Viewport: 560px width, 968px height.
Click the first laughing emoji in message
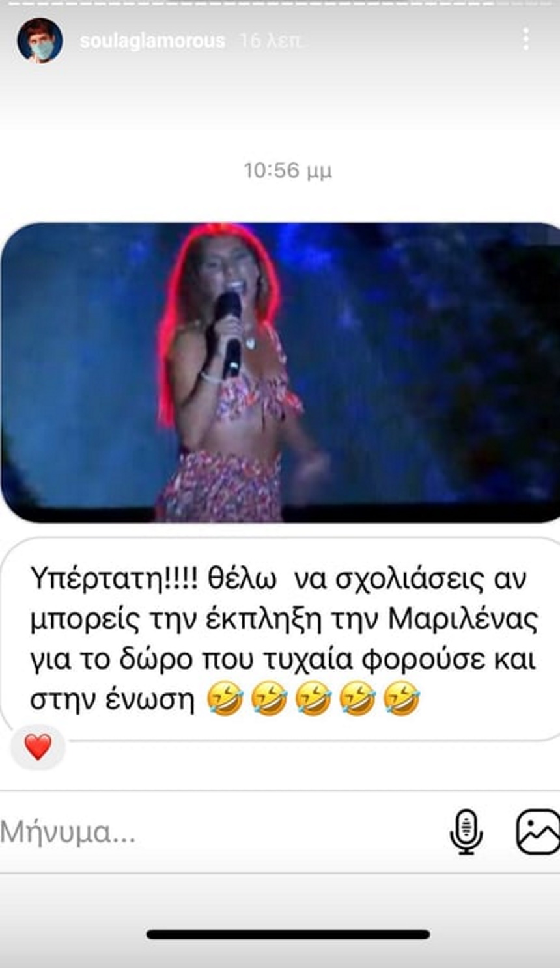click(x=225, y=699)
